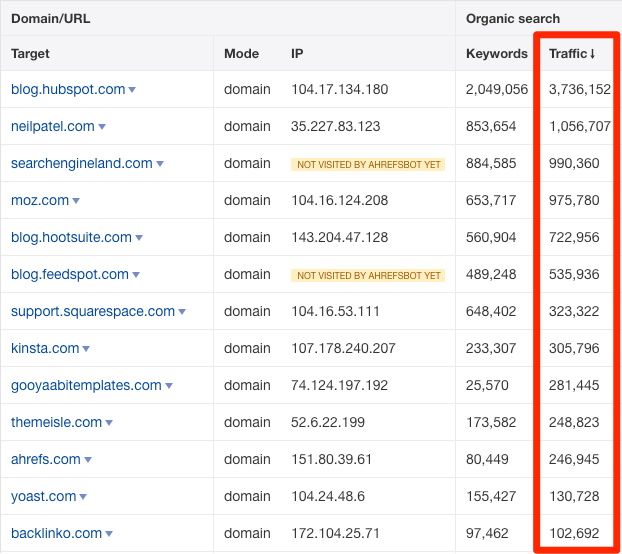
Task: Open the kinsta.com dropdown caret
Action: click(x=86, y=349)
